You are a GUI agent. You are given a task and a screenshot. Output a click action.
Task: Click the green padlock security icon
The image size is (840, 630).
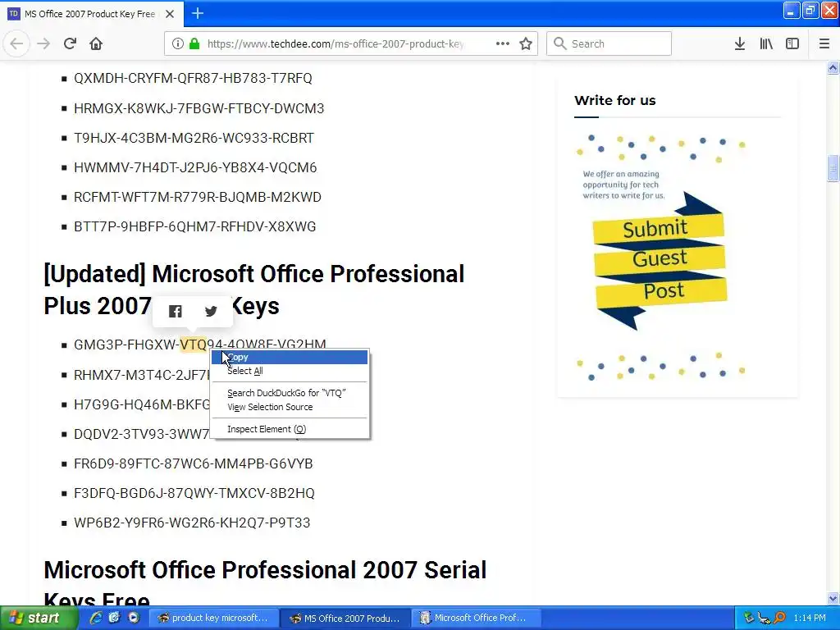tap(194, 43)
